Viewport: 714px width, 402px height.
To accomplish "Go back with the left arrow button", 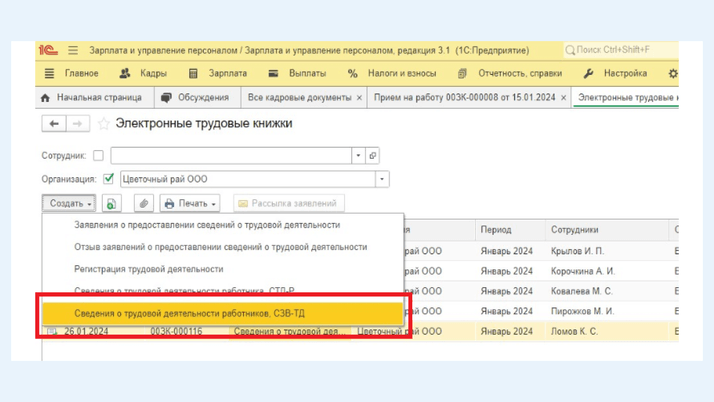I will coord(54,123).
